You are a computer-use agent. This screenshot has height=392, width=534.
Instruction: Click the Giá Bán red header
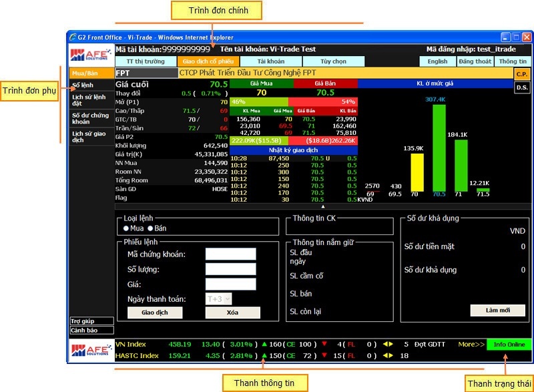pos(325,83)
